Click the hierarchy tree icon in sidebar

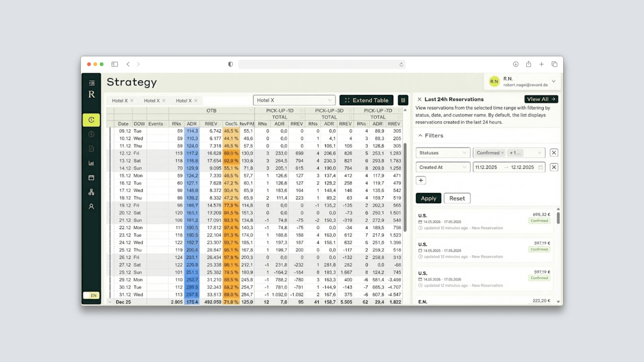click(91, 192)
